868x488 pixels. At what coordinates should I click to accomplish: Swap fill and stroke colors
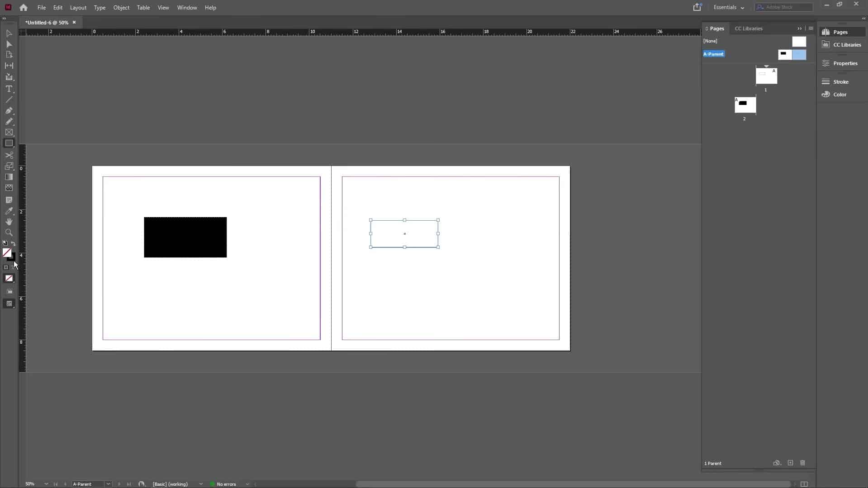tap(14, 244)
